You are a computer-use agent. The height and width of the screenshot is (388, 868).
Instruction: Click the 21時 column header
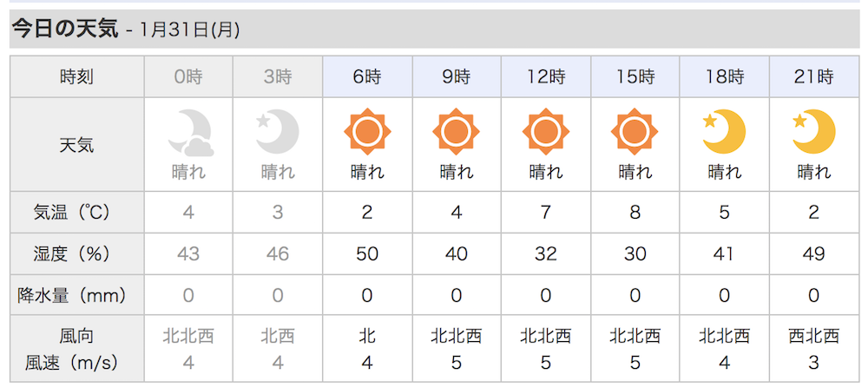coord(814,77)
